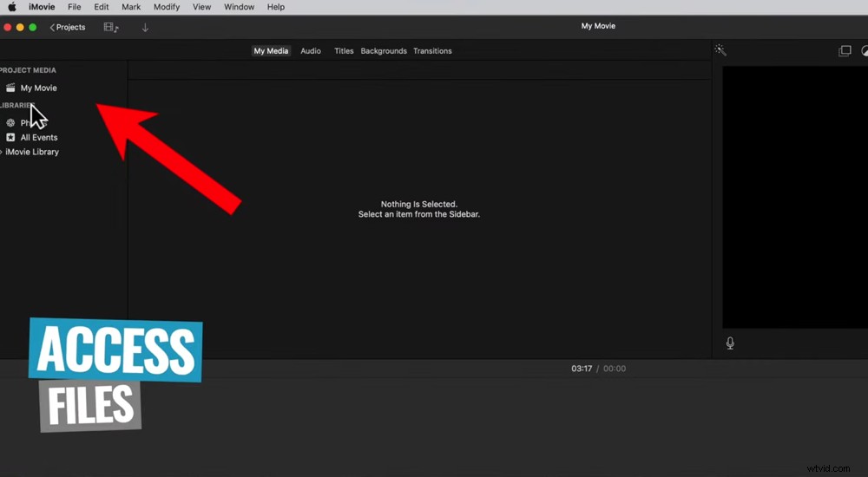Screen dimensions: 868x477
Task: Click the Import Media down-arrow icon
Action: coord(145,27)
